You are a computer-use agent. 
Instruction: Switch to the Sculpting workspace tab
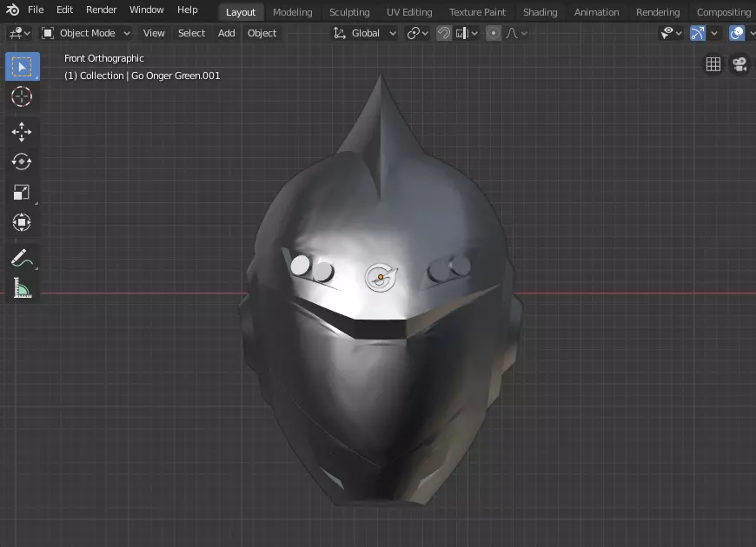click(349, 12)
